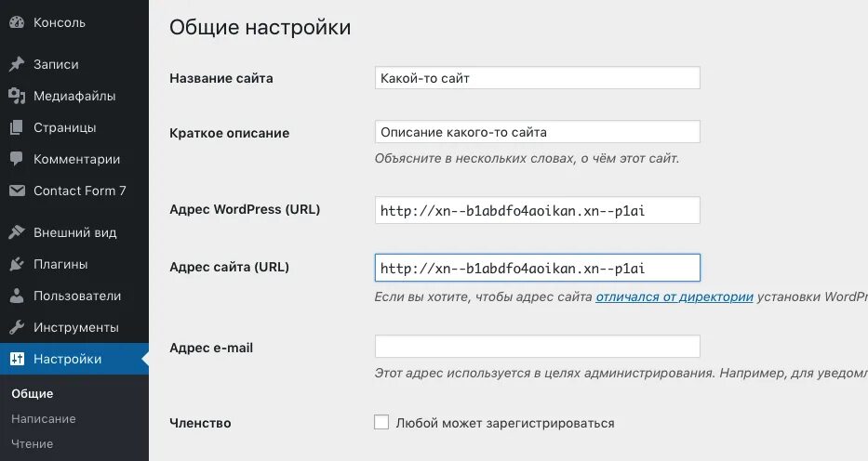868x461 pixels.
Task: Click the Внешний вид paintbrush icon
Action: 17,232
